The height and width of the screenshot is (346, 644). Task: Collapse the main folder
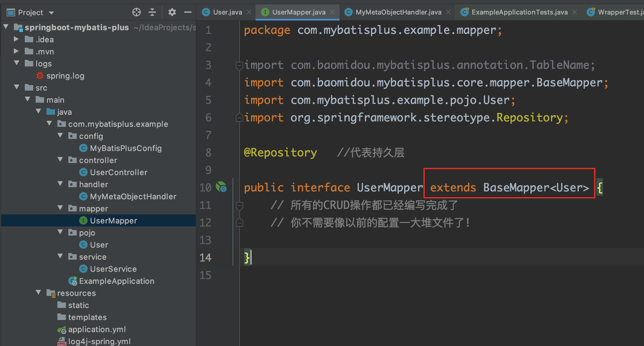click(27, 99)
